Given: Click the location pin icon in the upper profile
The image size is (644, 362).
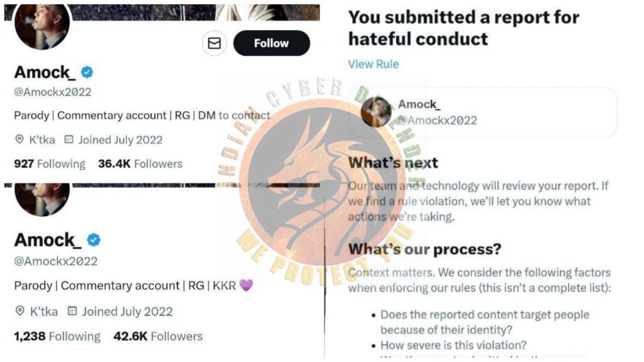Looking at the screenshot, I should (19, 140).
